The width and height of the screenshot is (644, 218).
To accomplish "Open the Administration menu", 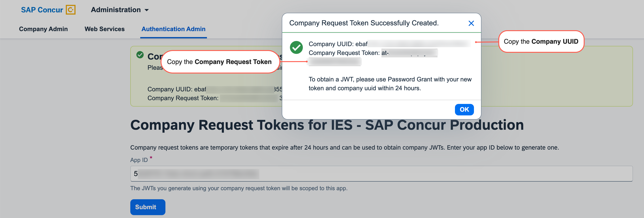I will (120, 10).
